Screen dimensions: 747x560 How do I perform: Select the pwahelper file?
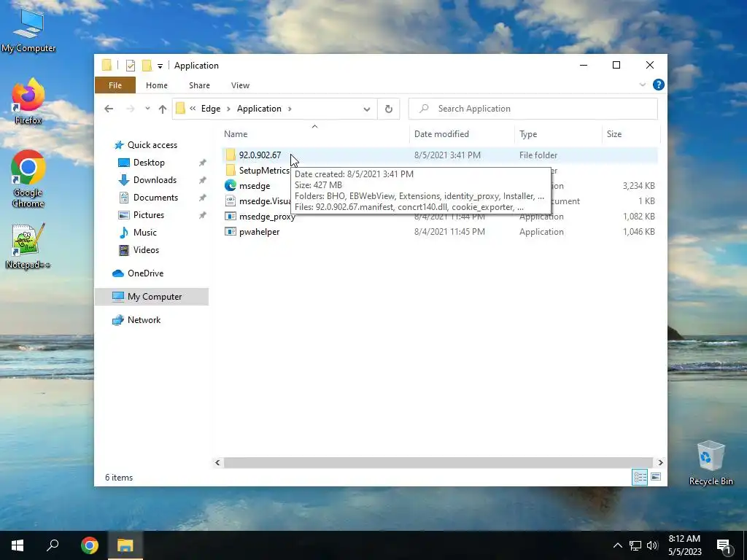tap(259, 231)
